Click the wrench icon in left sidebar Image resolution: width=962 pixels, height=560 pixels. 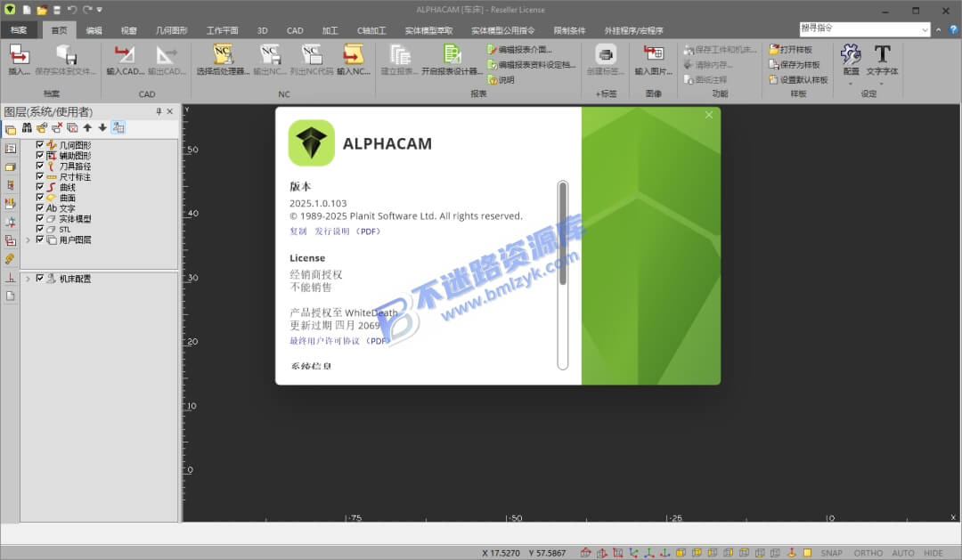click(11, 259)
